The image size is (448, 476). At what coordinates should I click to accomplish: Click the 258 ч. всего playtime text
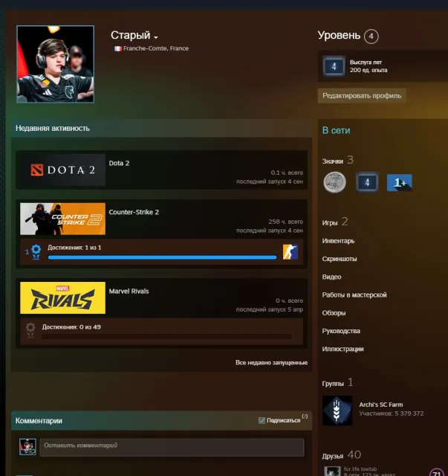[x=285, y=222]
